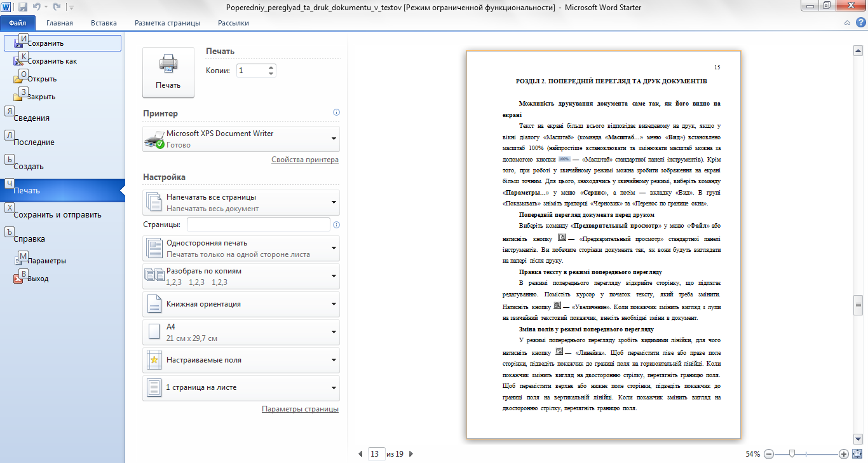The height and width of the screenshot is (463, 868).
Task: Open the Односторонняя печать dropdown
Action: coord(241,248)
